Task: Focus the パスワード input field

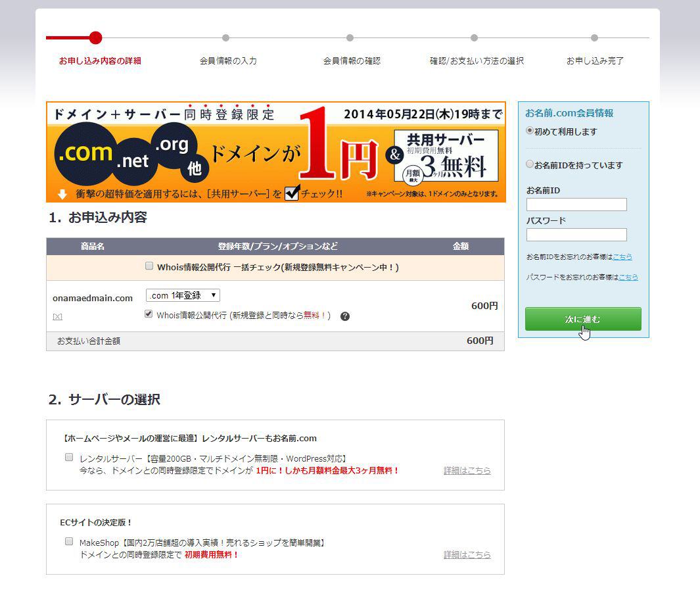Action: pos(576,235)
